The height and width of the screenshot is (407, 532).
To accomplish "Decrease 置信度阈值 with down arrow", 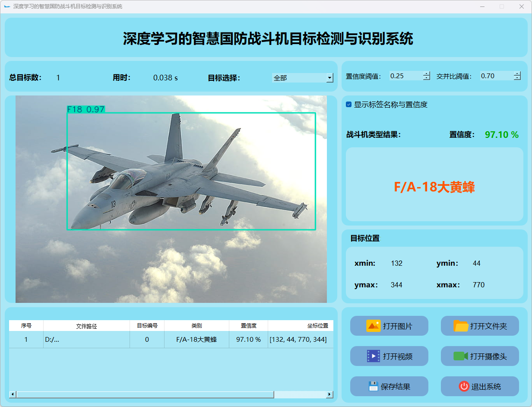I will [x=427, y=78].
